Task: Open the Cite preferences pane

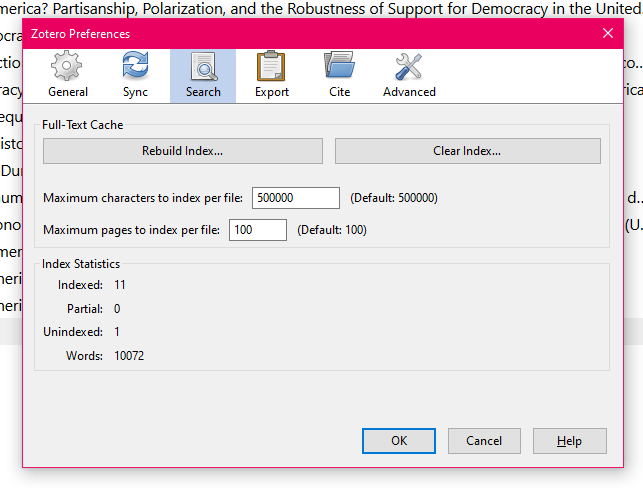Action: 340,76
